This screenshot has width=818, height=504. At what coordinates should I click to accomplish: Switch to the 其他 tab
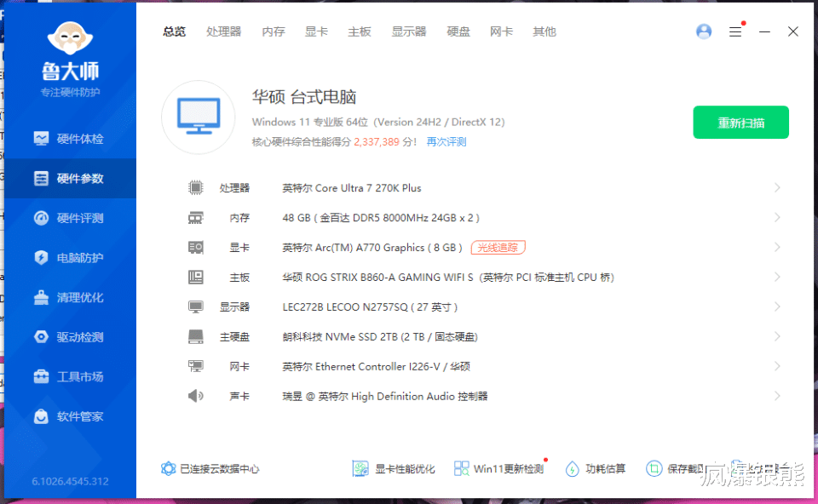coord(544,31)
